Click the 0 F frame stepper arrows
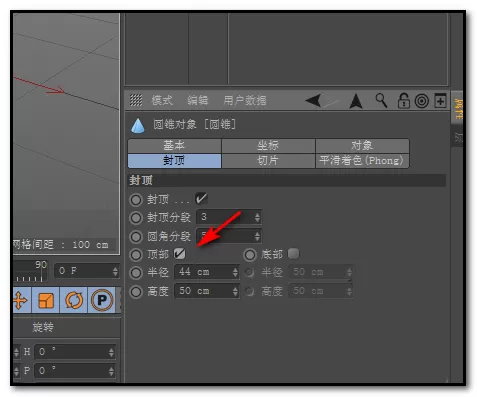477x397 pixels. tap(115, 271)
